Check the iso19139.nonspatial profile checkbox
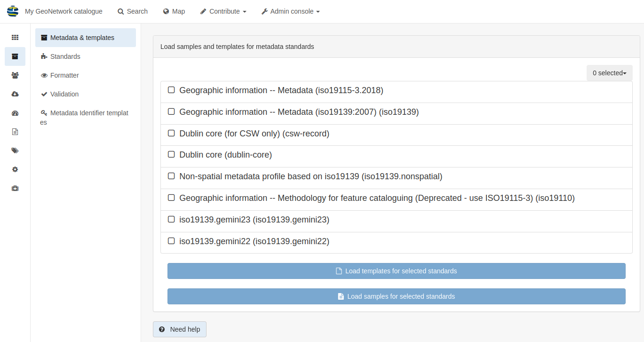This screenshot has height=342, width=644. [x=171, y=176]
